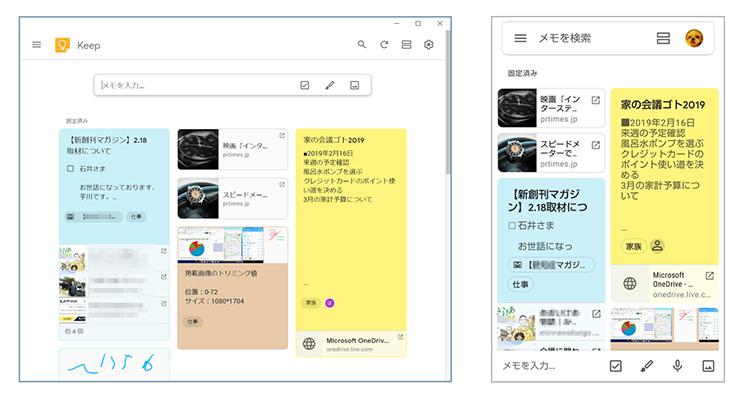Click the search magnifier in Keep desktop header

[362, 45]
